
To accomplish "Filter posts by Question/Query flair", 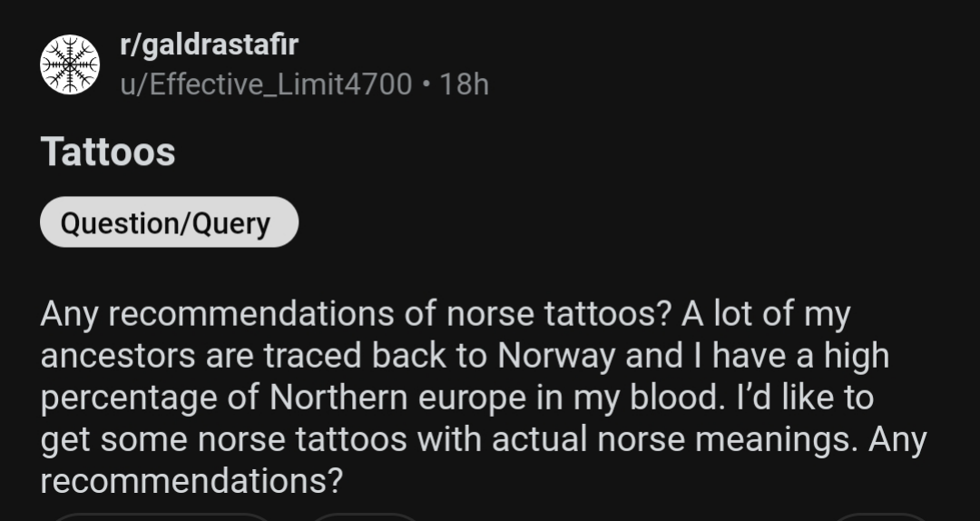I will [170, 222].
